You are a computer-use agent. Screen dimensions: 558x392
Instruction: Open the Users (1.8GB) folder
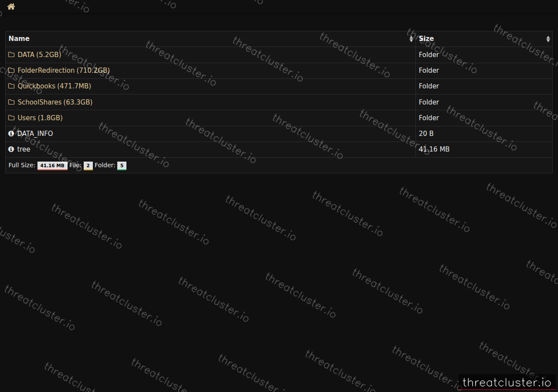pos(40,118)
